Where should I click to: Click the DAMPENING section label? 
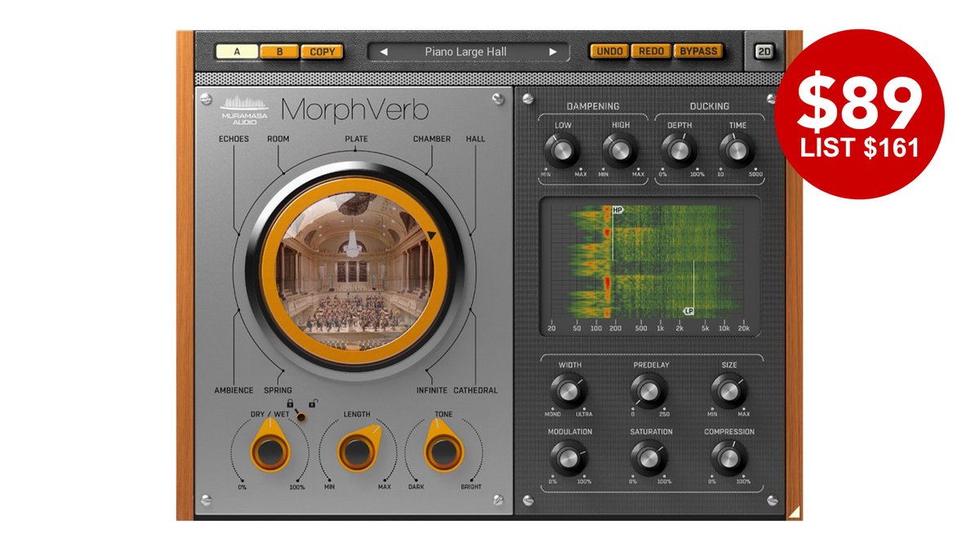(x=593, y=106)
